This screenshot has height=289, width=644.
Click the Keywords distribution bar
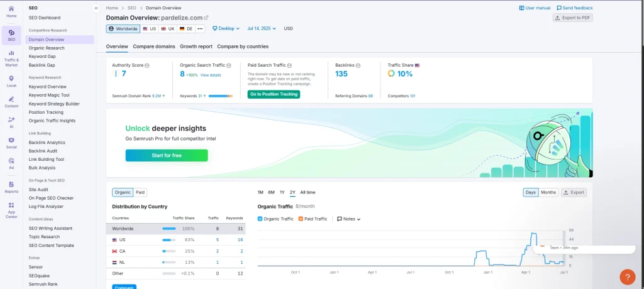point(221,96)
